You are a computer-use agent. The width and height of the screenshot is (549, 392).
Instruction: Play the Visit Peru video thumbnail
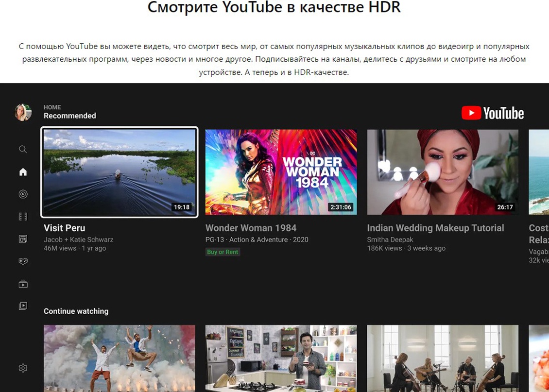coord(120,172)
